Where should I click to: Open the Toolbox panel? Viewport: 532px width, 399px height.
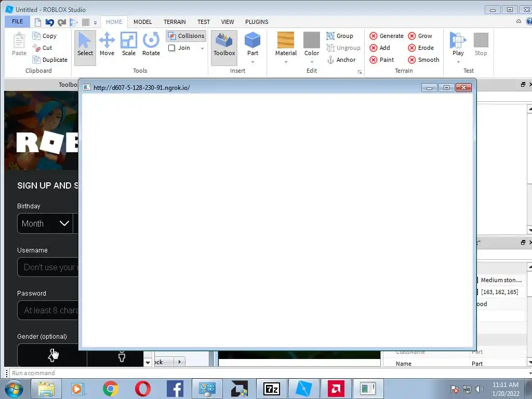224,47
